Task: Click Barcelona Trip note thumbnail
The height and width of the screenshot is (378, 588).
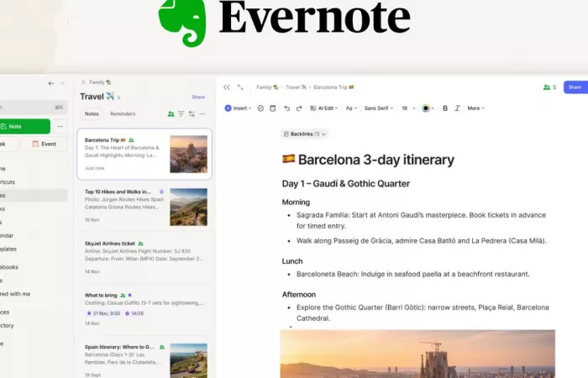Action: pos(188,154)
